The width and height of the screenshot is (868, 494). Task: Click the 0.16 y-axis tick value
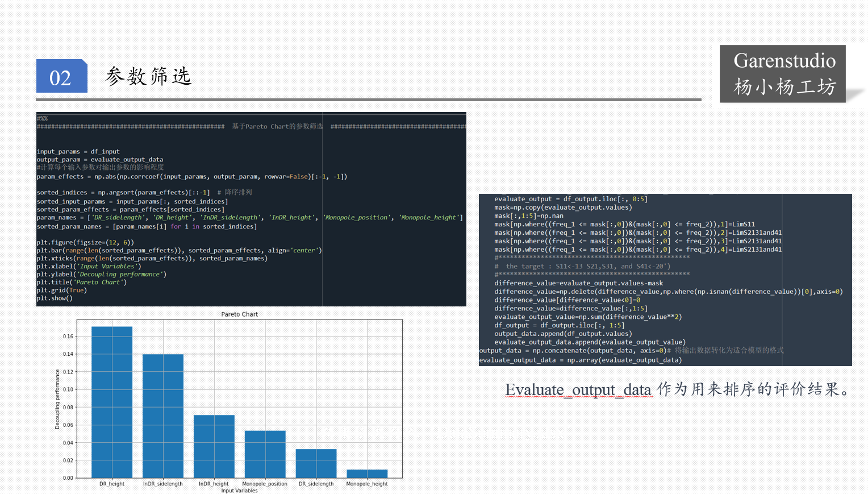(68, 337)
